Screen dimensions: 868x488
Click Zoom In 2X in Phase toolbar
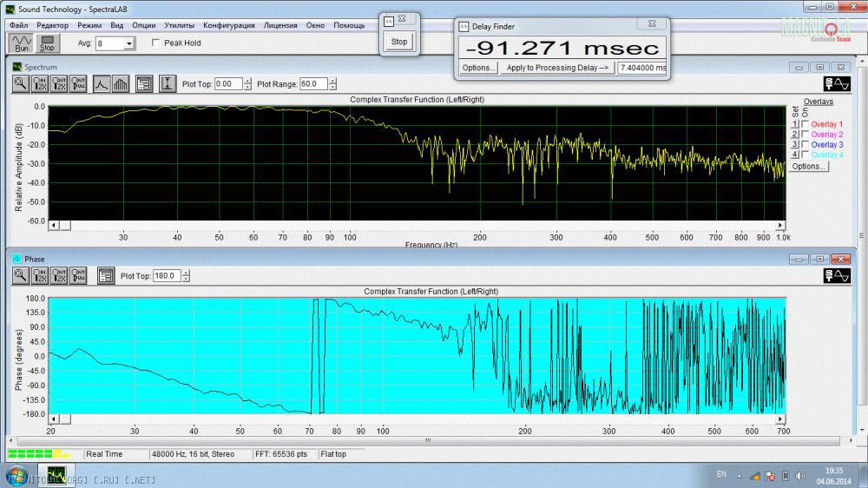pos(40,275)
